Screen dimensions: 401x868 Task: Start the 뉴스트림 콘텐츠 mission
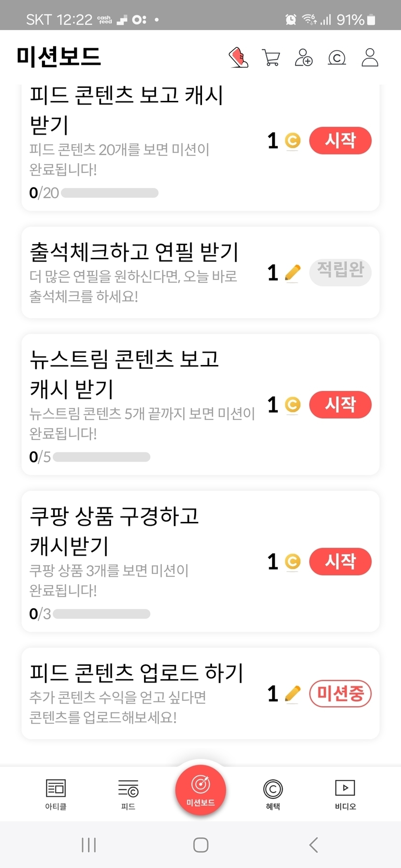pyautogui.click(x=340, y=405)
